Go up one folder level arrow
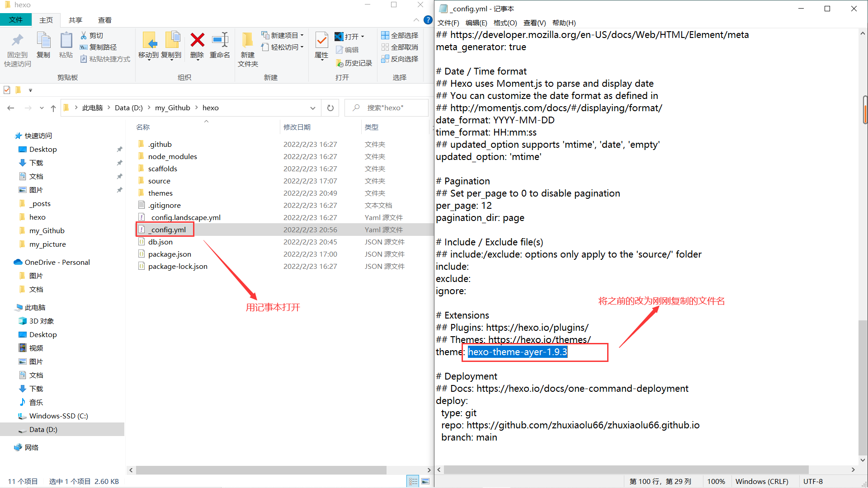868x488 pixels. coord(53,108)
